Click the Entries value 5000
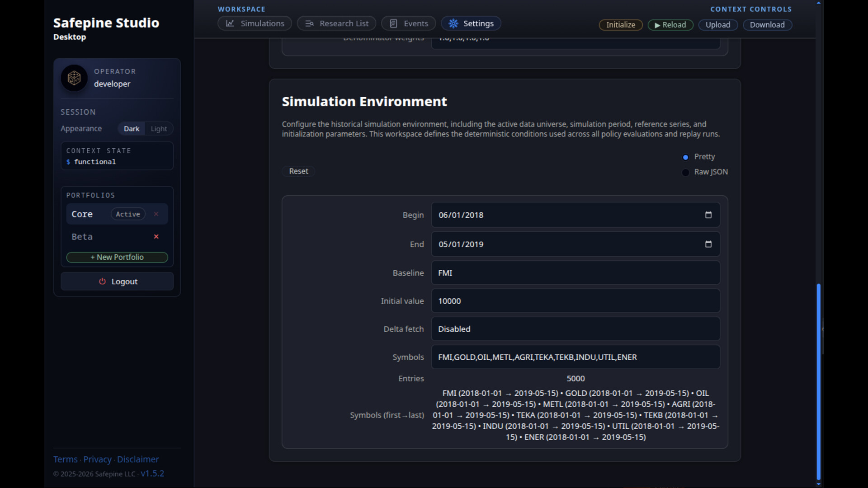 (576, 379)
